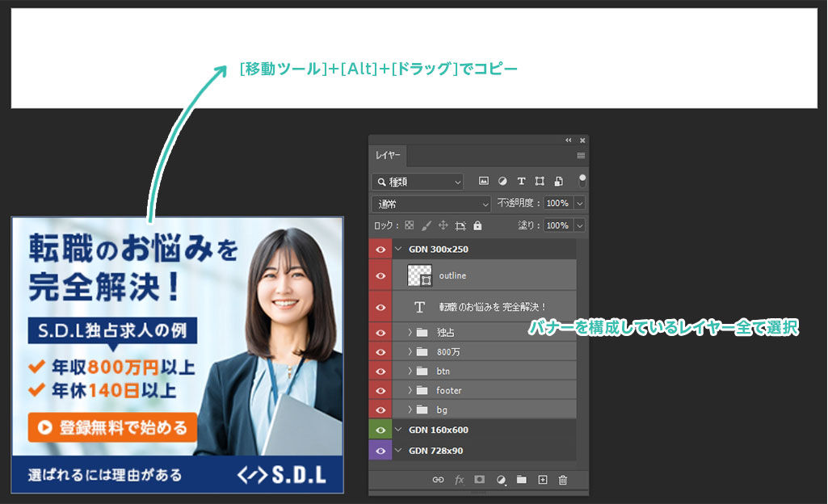This screenshot has width=828, height=504.
Task: Click the new group folder icon
Action: [522, 480]
